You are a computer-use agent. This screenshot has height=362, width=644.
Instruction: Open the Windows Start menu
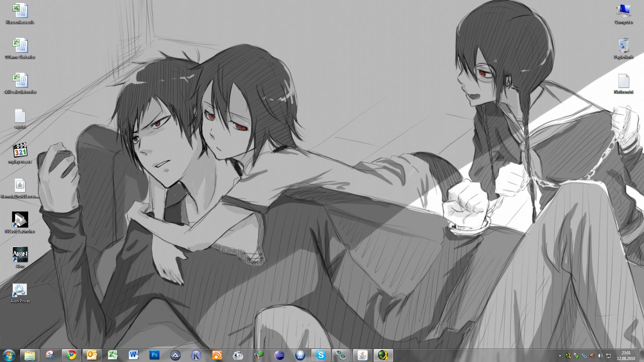pos(9,355)
